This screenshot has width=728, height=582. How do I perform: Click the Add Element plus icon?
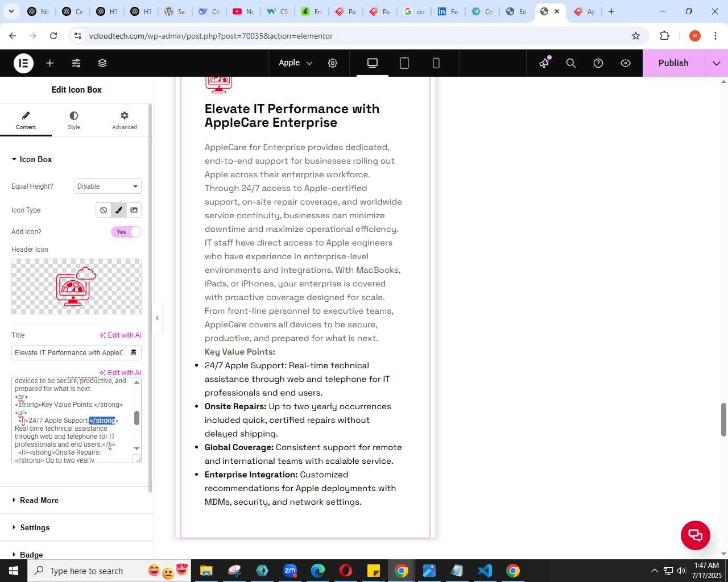[x=50, y=63]
